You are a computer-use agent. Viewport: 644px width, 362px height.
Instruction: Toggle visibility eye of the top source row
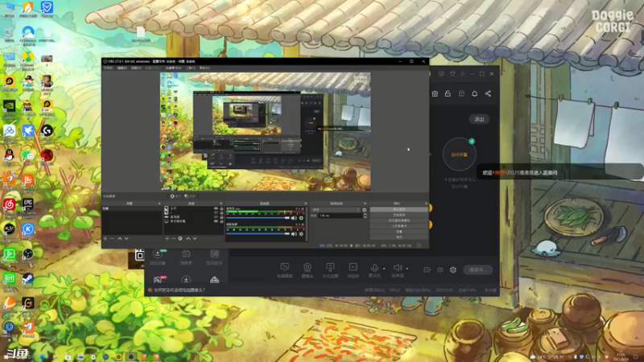coord(216,208)
